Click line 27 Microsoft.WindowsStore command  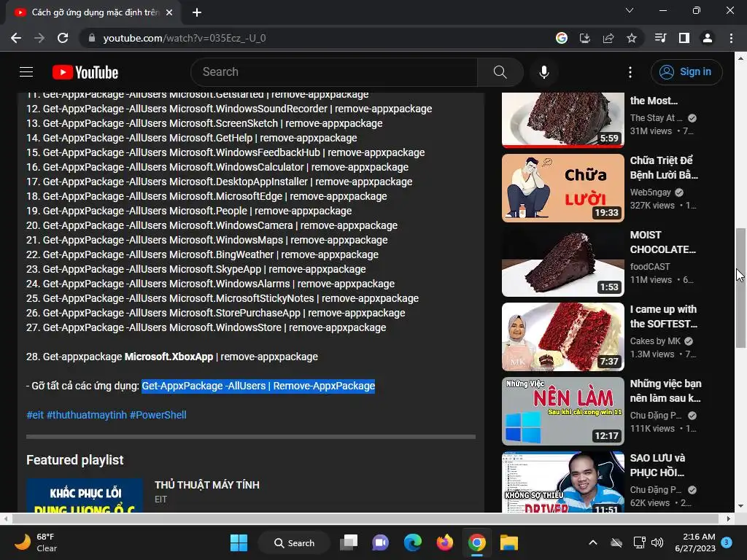coord(206,327)
